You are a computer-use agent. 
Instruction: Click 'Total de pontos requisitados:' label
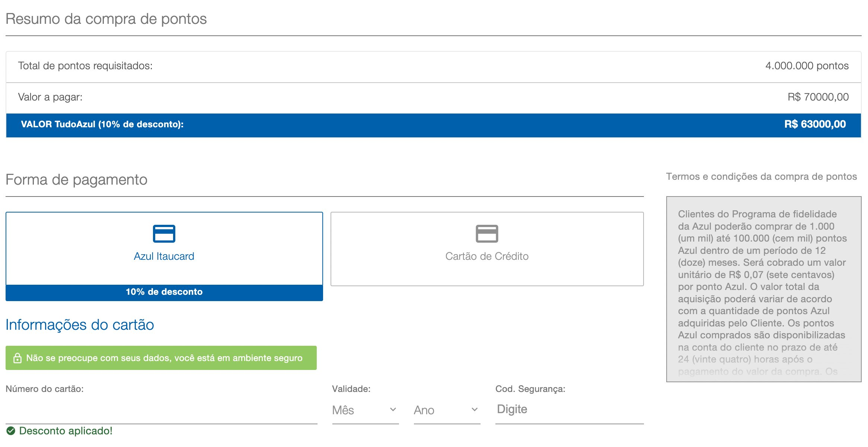[85, 66]
